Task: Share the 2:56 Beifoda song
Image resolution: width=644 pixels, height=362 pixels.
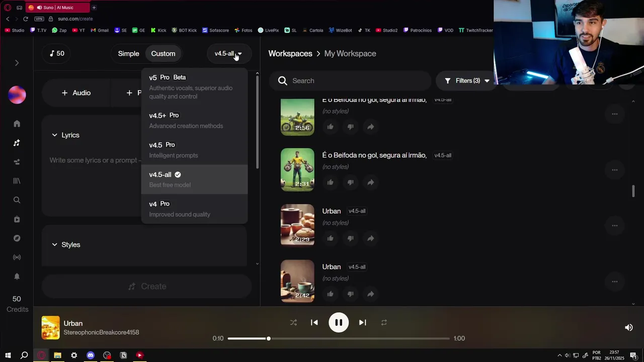Action: tap(370, 127)
